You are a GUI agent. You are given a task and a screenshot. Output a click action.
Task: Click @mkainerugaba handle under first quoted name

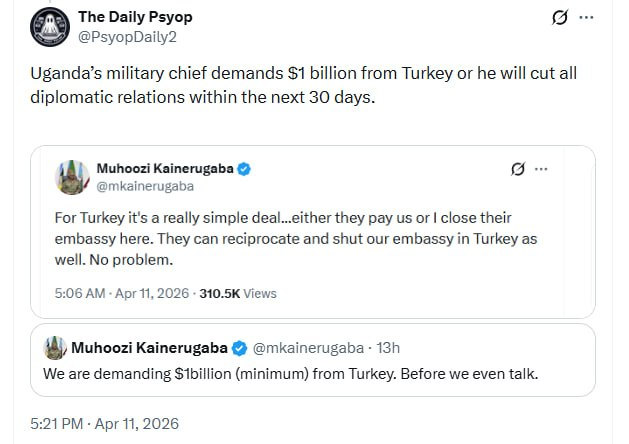[x=145, y=186]
